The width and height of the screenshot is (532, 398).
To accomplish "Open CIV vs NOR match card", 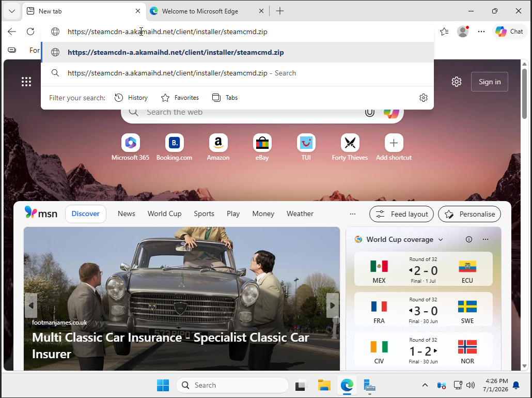I will pos(423,350).
